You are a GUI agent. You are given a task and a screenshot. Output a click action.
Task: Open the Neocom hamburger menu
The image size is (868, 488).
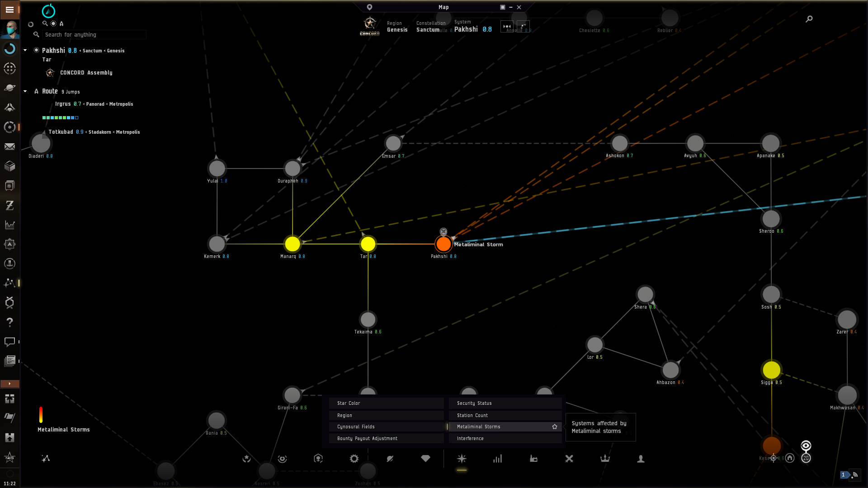pyautogui.click(x=9, y=9)
